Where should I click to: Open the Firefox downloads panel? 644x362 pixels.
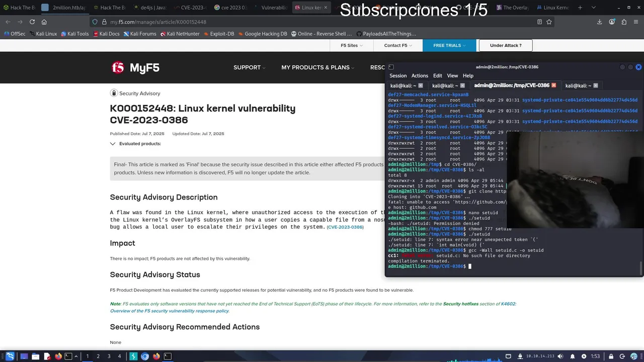(599, 22)
